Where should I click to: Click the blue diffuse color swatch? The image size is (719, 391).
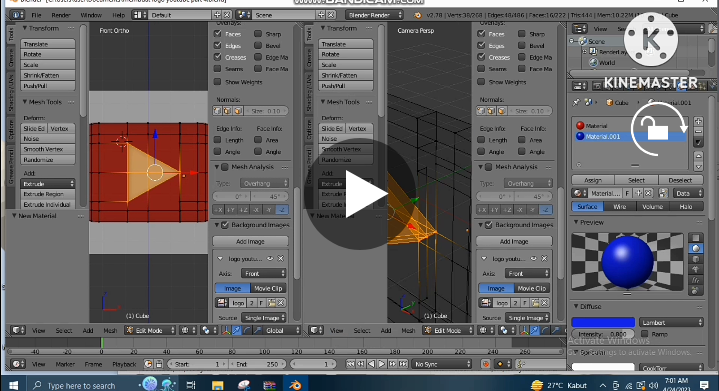pyautogui.click(x=603, y=322)
